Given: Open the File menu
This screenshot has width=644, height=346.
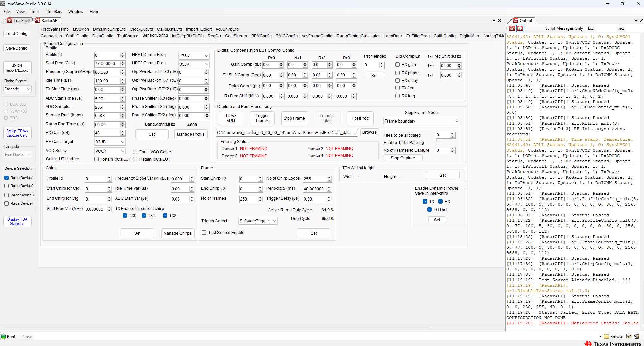Looking at the screenshot, I should [x=7, y=12].
